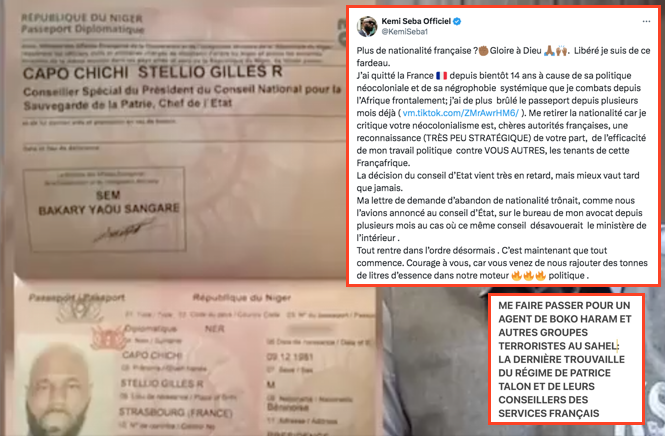Click the praying hands emoji after "Gloire à Dieu"

(x=549, y=51)
